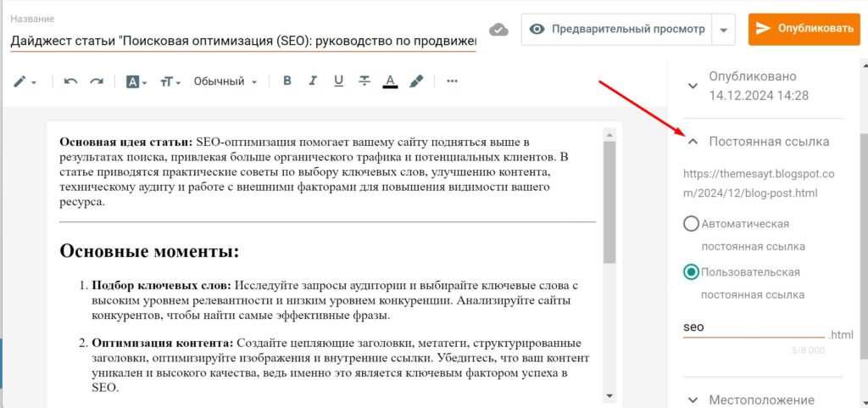Click the cloud save status icon
Image resolution: width=868 pixels, height=408 pixels.
point(498,30)
